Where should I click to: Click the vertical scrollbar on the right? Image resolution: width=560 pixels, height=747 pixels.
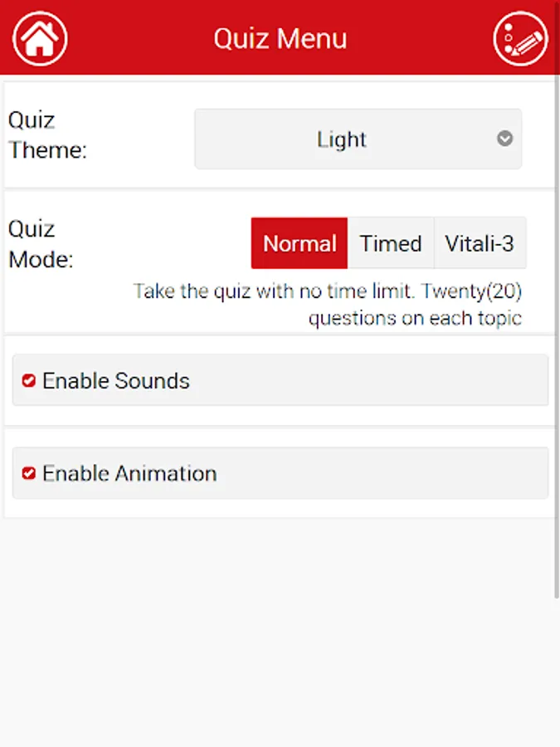coord(557,332)
